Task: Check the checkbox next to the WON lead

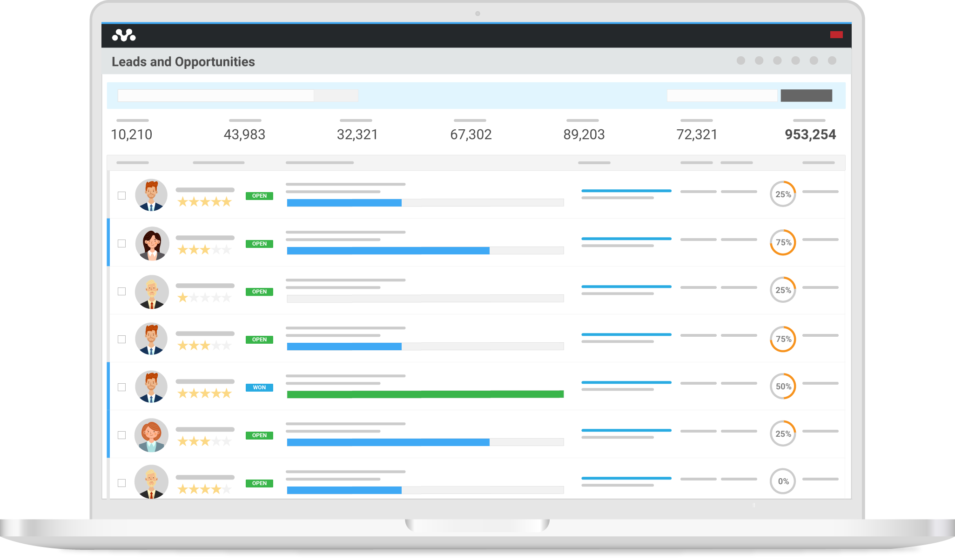Action: (x=122, y=387)
